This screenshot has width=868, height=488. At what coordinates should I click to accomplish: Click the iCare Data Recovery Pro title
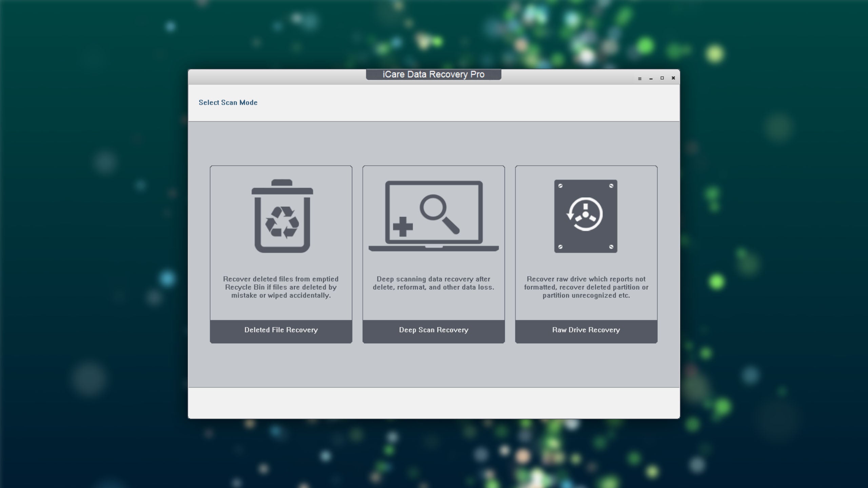[x=433, y=75]
